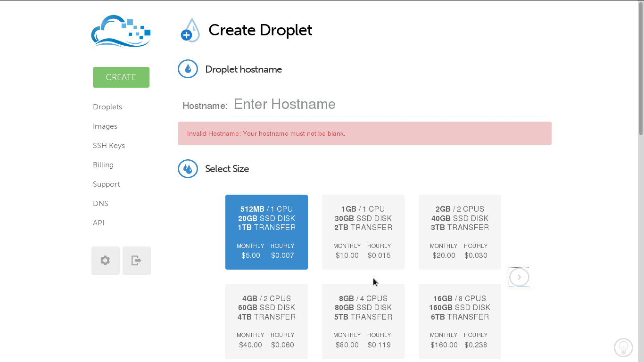This screenshot has height=362, width=644.
Task: Open the SSH Keys page
Action: click(x=109, y=145)
